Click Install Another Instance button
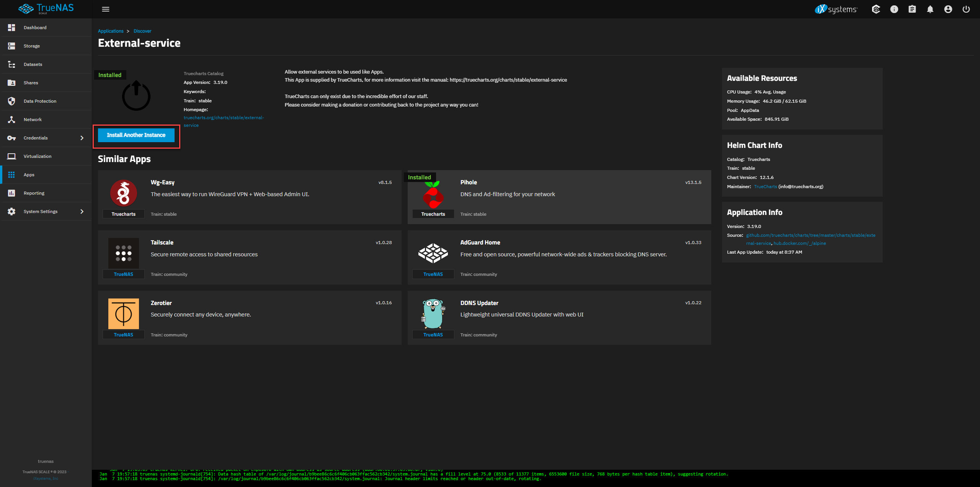Screen dimensions: 980x487 click(x=136, y=135)
